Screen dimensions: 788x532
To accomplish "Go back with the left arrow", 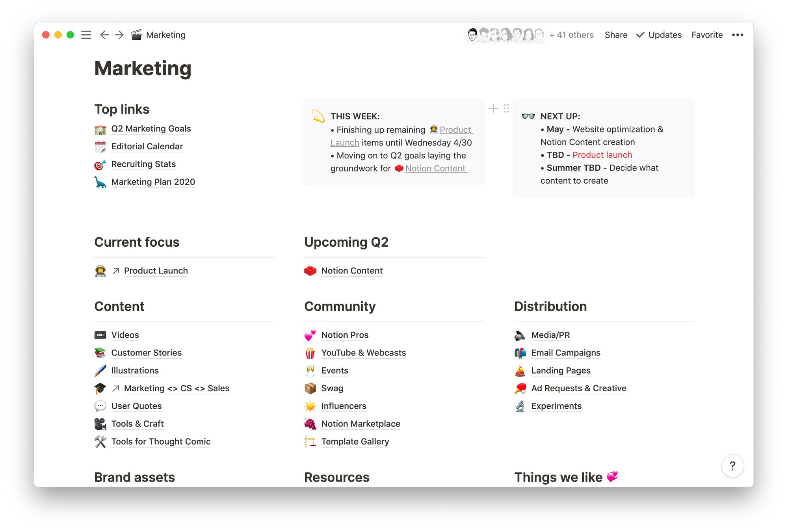I will (104, 35).
